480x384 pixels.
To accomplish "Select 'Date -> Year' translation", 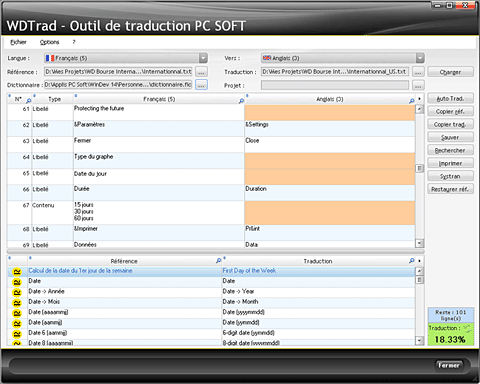I will pos(318,292).
